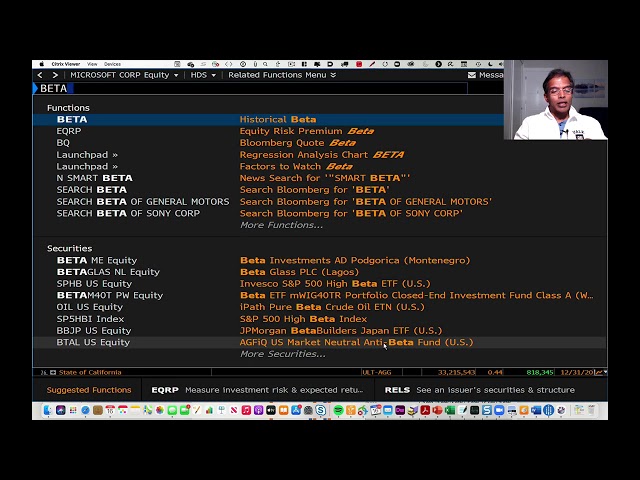Select BETA ME Equity security
Image resolution: width=640 pixels, height=480 pixels.
coord(320,260)
